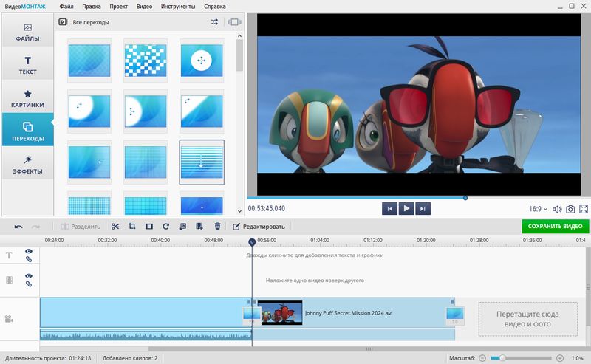Screen dimensions: 591x364
Task: Switch to the ЭФФЕКТЫ tab
Action: click(x=27, y=164)
